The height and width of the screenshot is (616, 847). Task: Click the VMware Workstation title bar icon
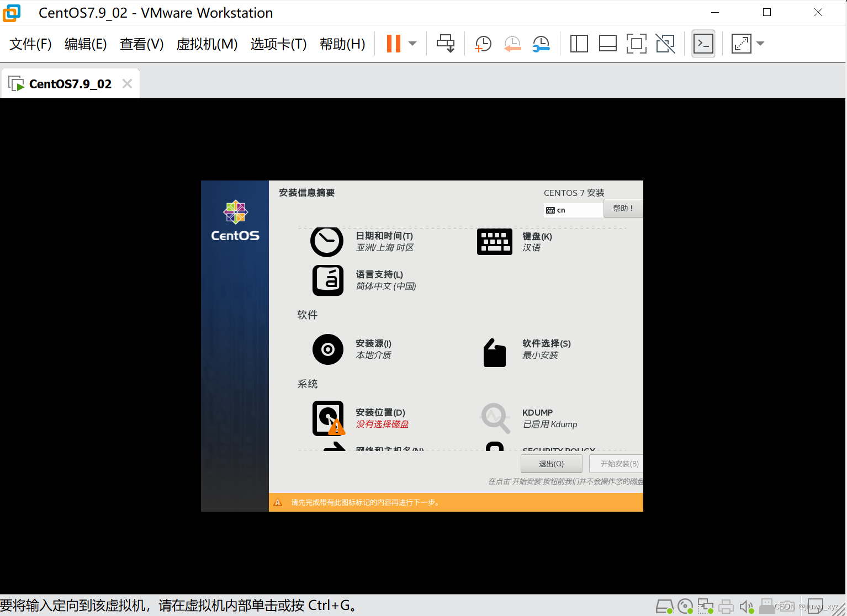pyautogui.click(x=12, y=13)
